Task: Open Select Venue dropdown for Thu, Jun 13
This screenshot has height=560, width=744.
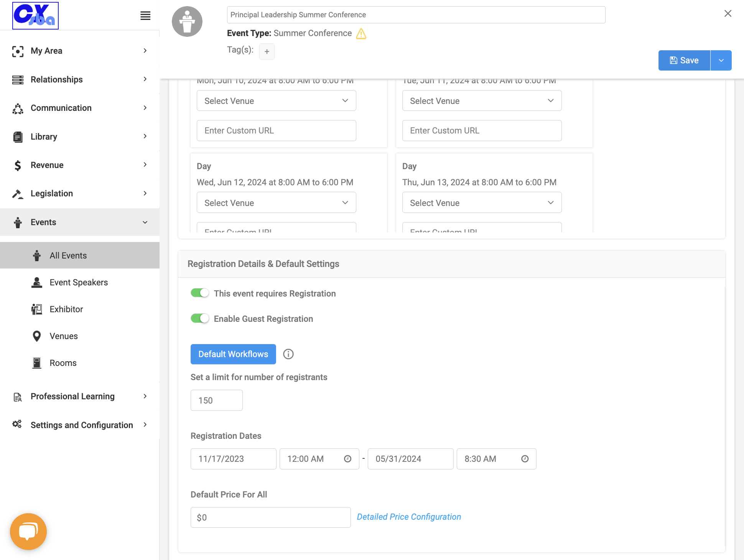Action: coord(482,203)
